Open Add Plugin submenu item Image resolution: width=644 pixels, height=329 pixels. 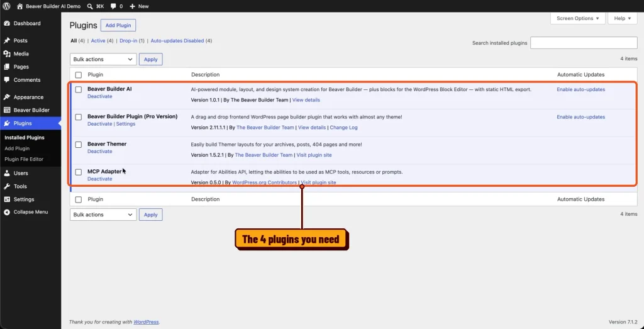17,148
